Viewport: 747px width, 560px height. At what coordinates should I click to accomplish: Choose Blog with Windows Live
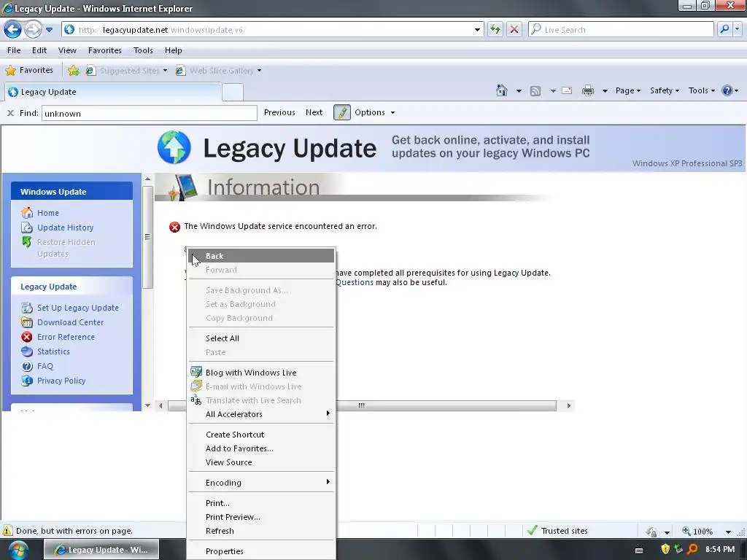tap(261, 373)
